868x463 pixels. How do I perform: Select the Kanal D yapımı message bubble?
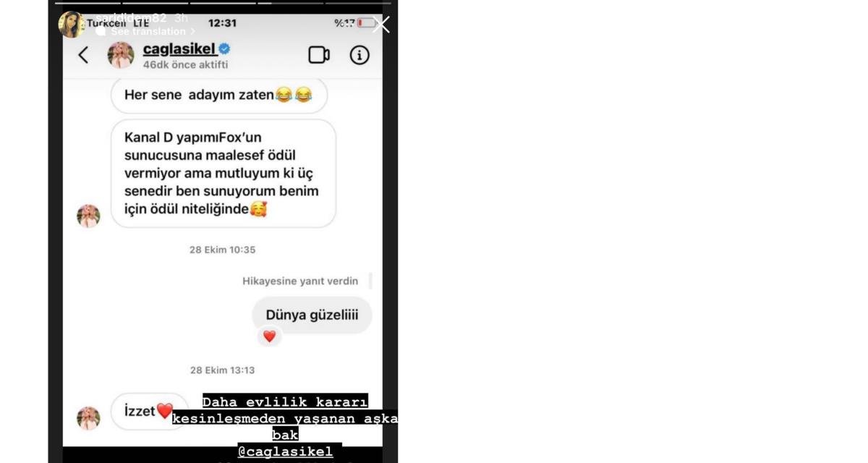point(224,174)
